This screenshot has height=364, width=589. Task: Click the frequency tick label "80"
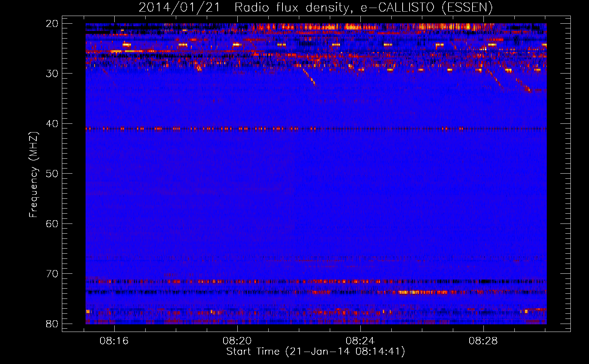52,324
